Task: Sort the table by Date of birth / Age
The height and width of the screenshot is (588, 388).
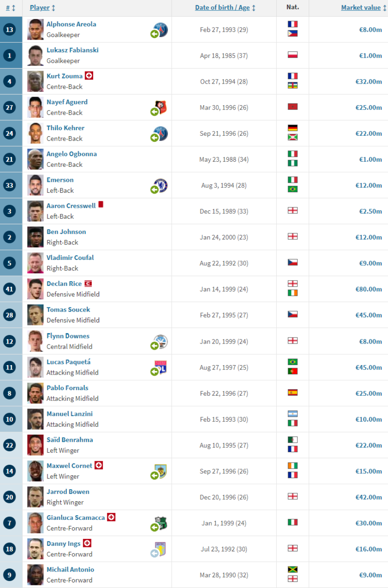Action: tap(222, 7)
